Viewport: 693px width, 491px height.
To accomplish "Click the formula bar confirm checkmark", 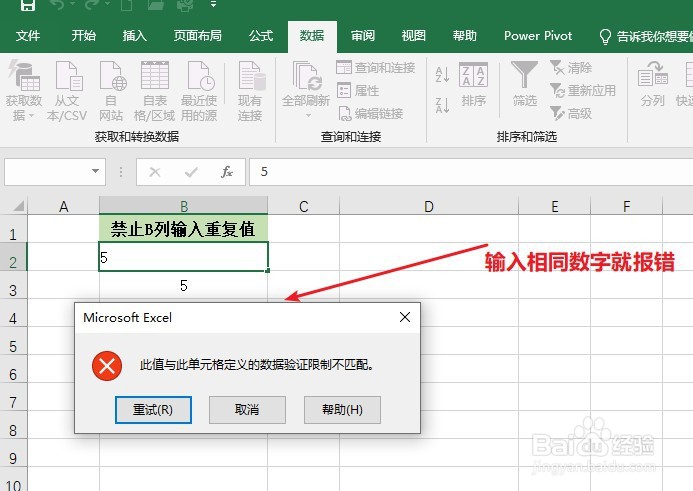I will 191,172.
